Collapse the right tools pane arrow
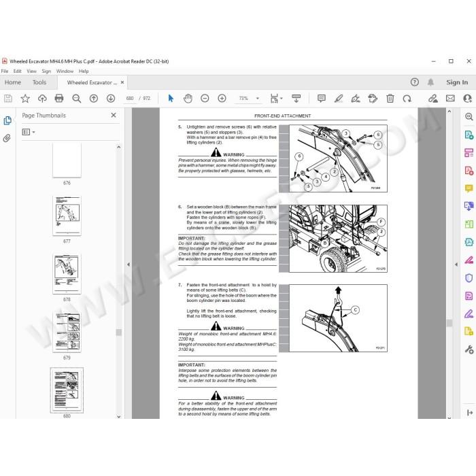This screenshot has height=476, width=476. [456, 265]
